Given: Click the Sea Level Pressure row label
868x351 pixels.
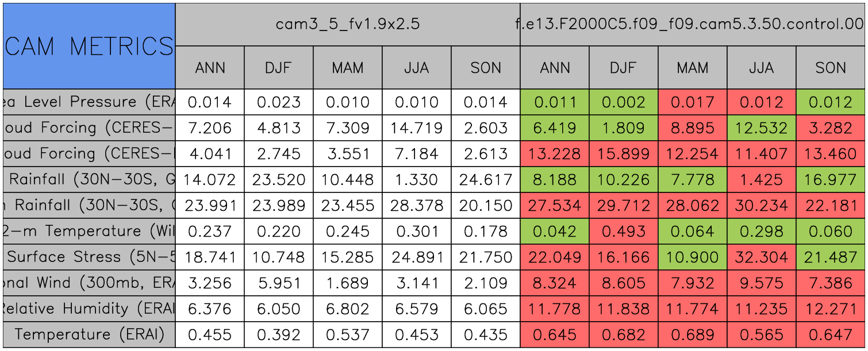Looking at the screenshot, I should pyautogui.click(x=89, y=102).
